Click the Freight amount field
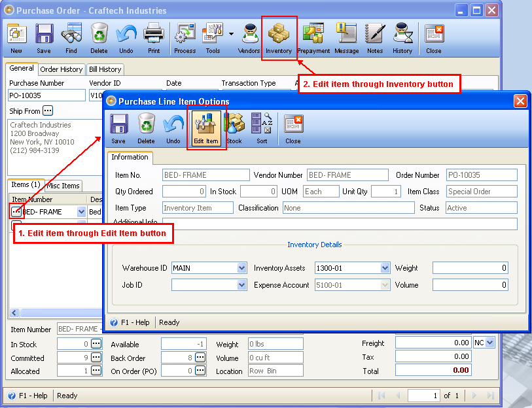Image resolution: width=532 pixels, height=408 pixels. tap(433, 343)
